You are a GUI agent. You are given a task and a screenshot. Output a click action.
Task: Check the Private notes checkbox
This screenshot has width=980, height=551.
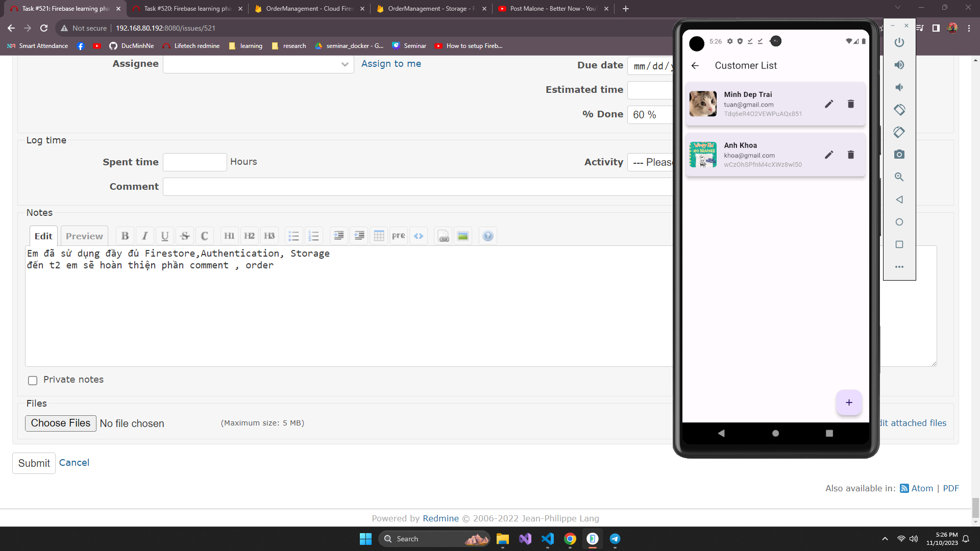tap(33, 380)
